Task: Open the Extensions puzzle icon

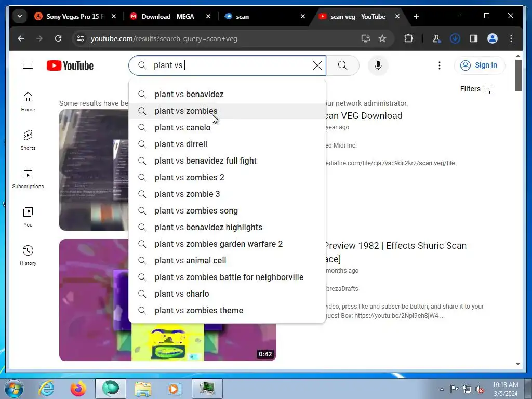Action: (x=408, y=38)
